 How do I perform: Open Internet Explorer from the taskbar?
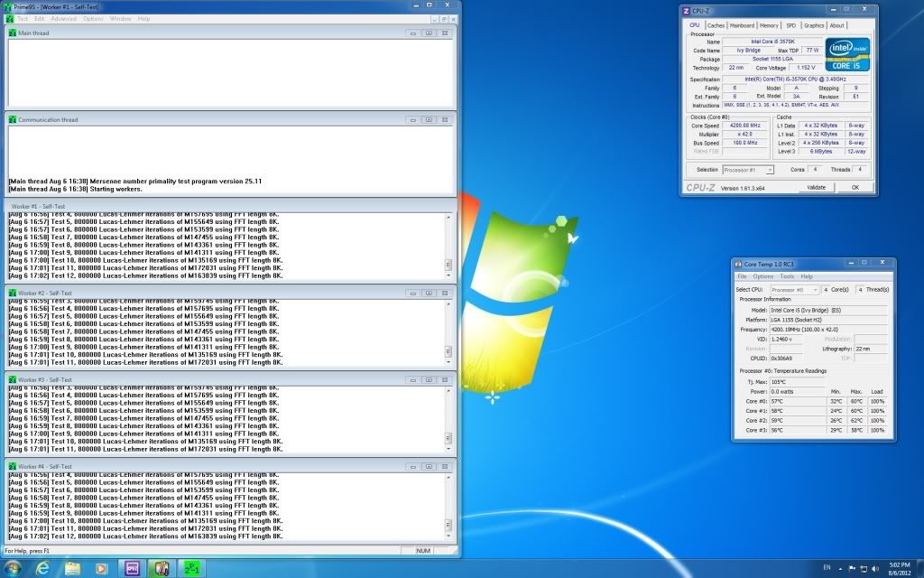(x=42, y=568)
